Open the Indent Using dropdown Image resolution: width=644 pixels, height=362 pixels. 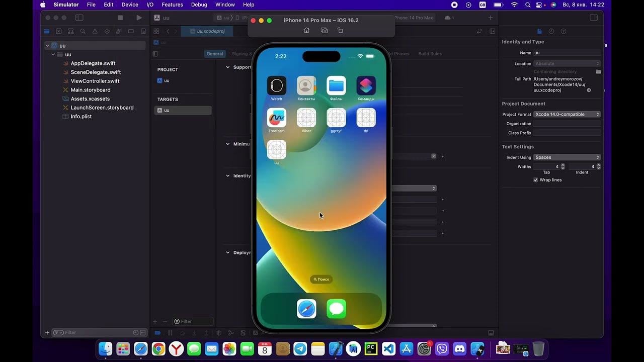point(567,157)
